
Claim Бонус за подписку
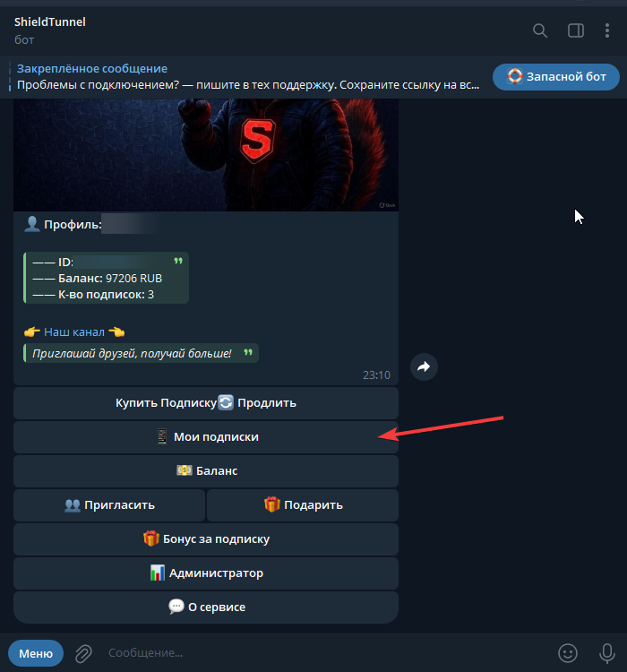tap(206, 539)
